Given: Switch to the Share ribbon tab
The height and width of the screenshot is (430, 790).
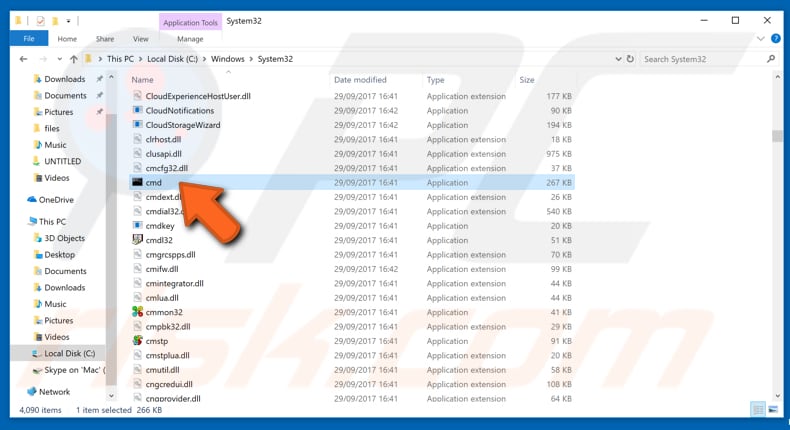Looking at the screenshot, I should click(105, 39).
